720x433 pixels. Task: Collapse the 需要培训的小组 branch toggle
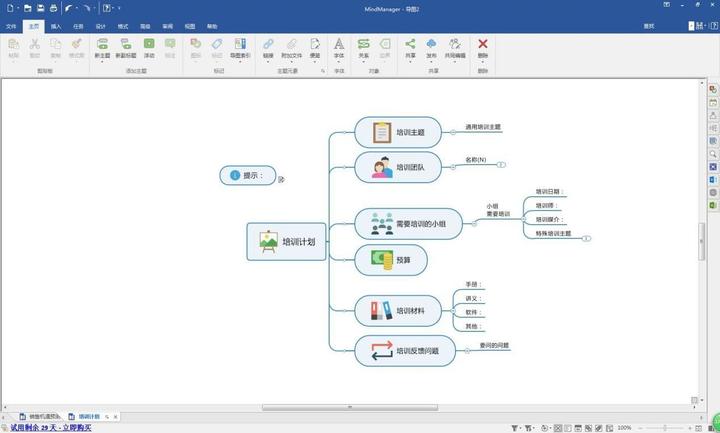(474, 224)
